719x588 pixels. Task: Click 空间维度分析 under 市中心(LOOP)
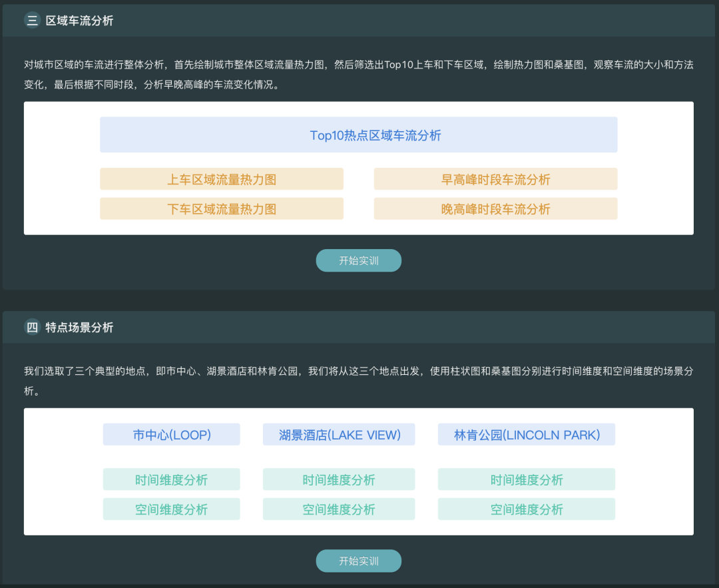(x=172, y=509)
